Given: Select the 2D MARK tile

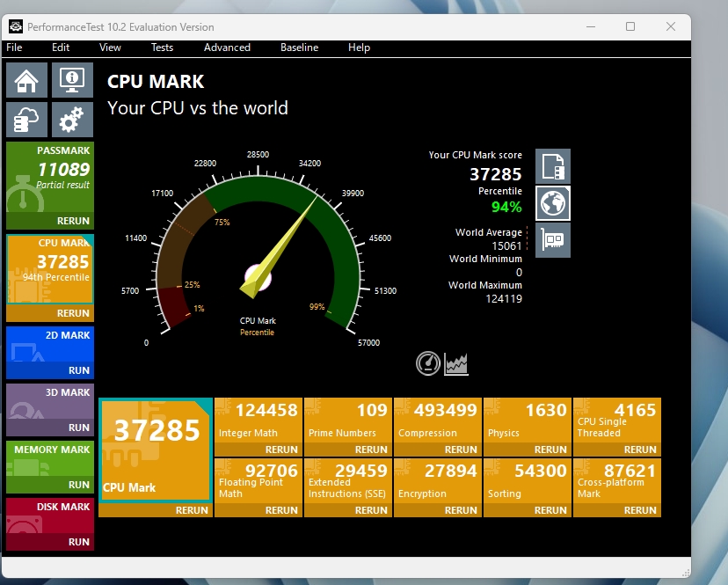Looking at the screenshot, I should tap(50, 344).
